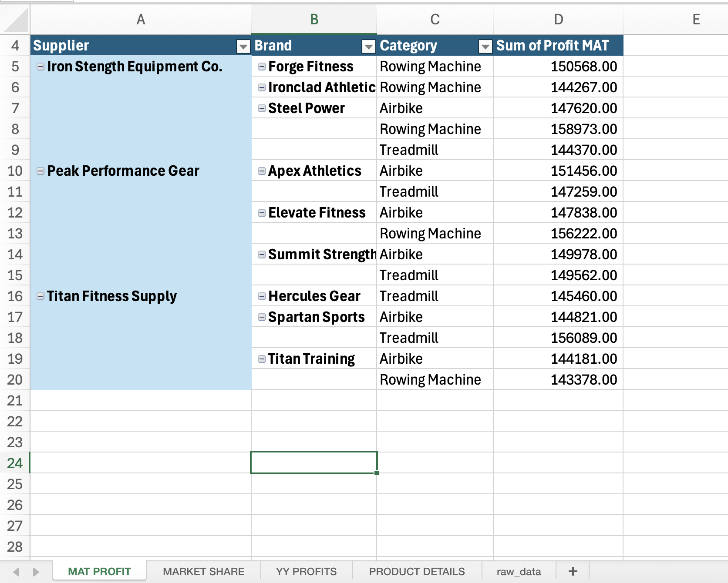The image size is (728, 583).
Task: Open the PRODUCT DETAILS sheet
Action: [x=416, y=571]
